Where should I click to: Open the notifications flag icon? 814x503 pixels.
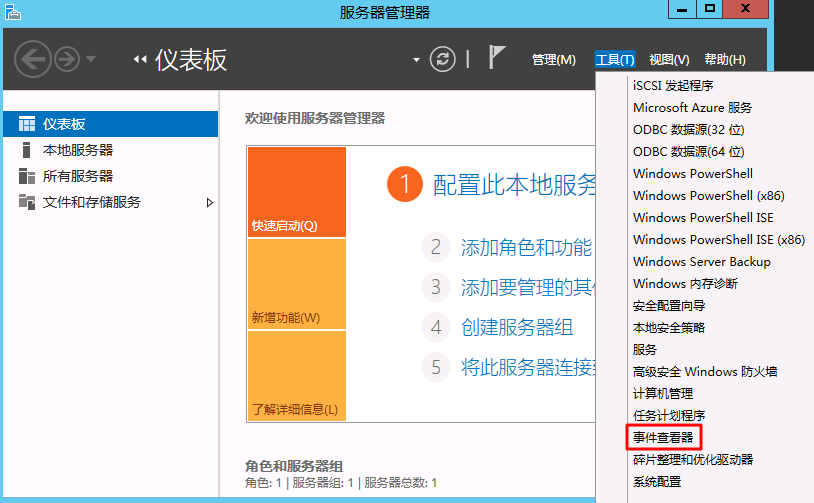[496, 57]
